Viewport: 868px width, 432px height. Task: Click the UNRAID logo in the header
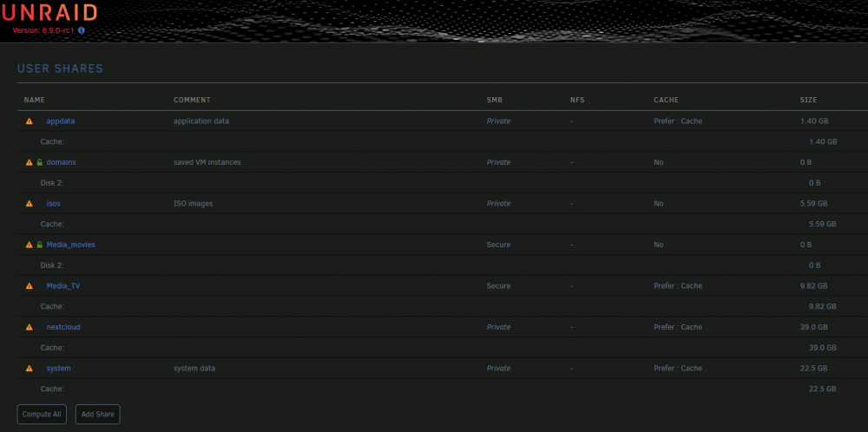tap(49, 13)
